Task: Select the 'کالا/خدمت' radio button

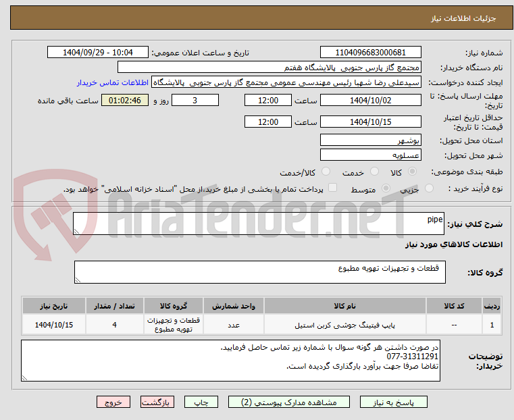Action: pyautogui.click(x=326, y=172)
